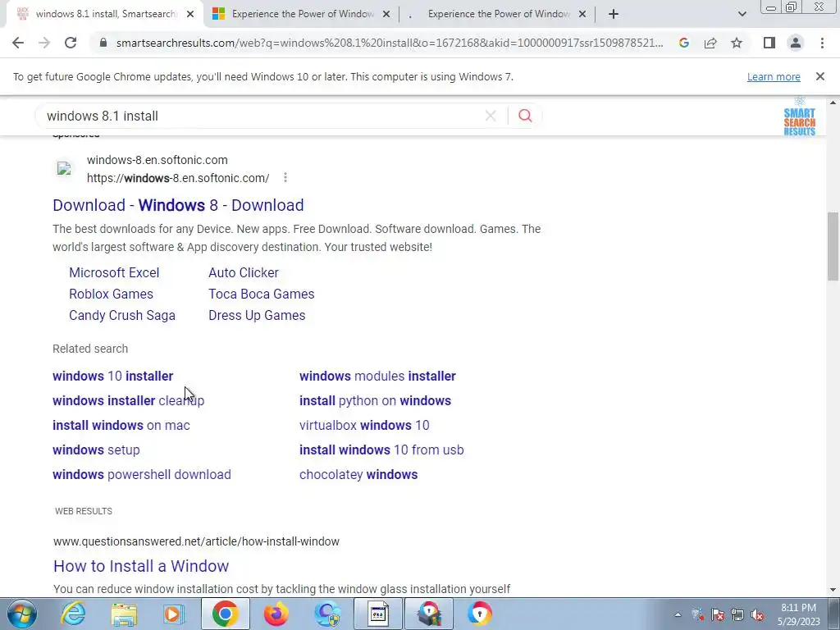840x630 pixels.
Task: Open the softonic ad options menu
Action: (x=285, y=177)
